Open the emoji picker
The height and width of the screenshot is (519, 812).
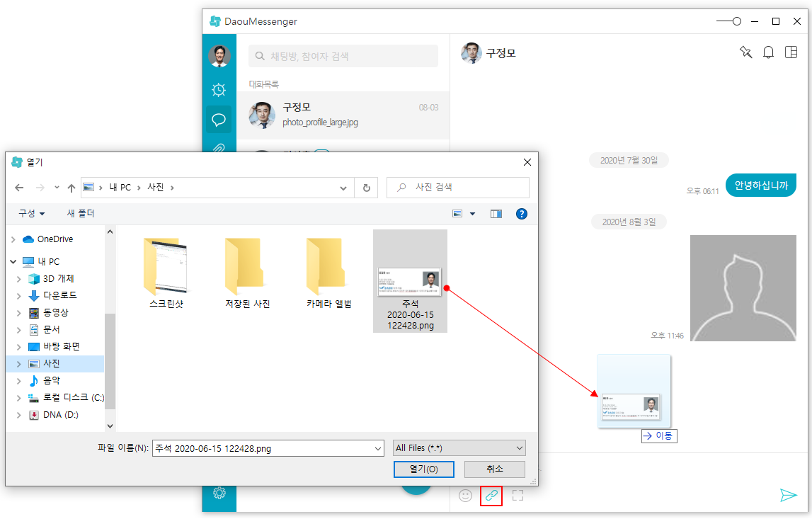[465, 496]
